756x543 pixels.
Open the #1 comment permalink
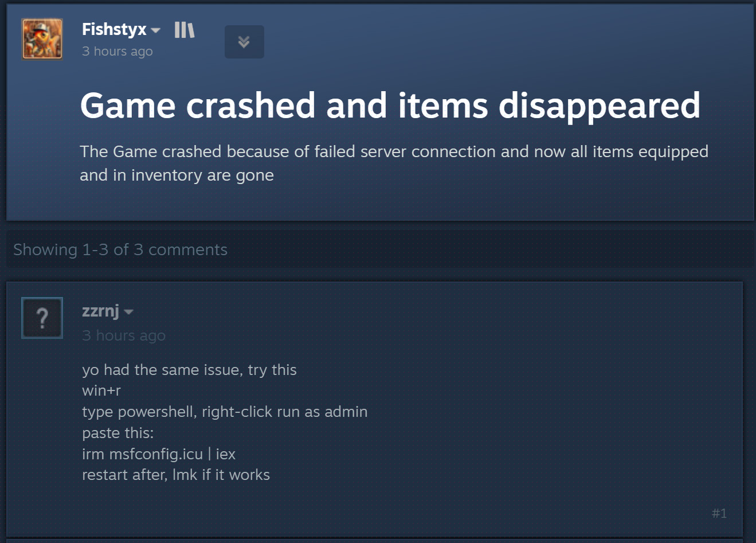coord(719,513)
